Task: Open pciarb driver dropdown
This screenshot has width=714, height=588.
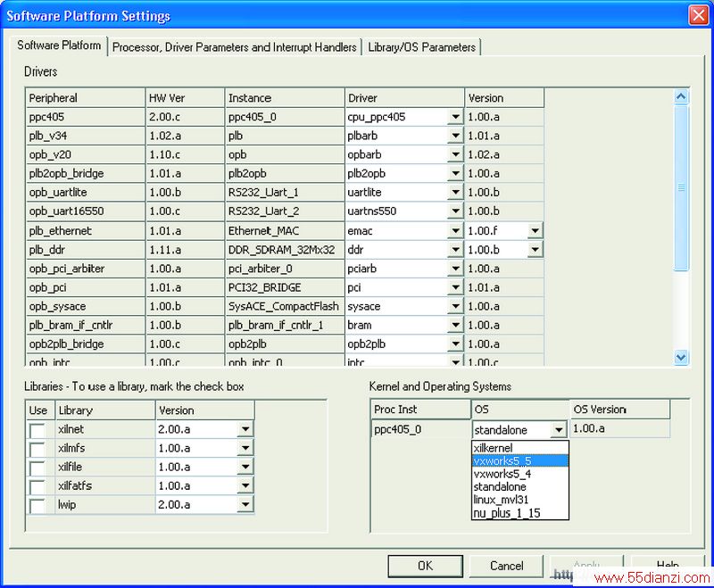Action: click(455, 269)
